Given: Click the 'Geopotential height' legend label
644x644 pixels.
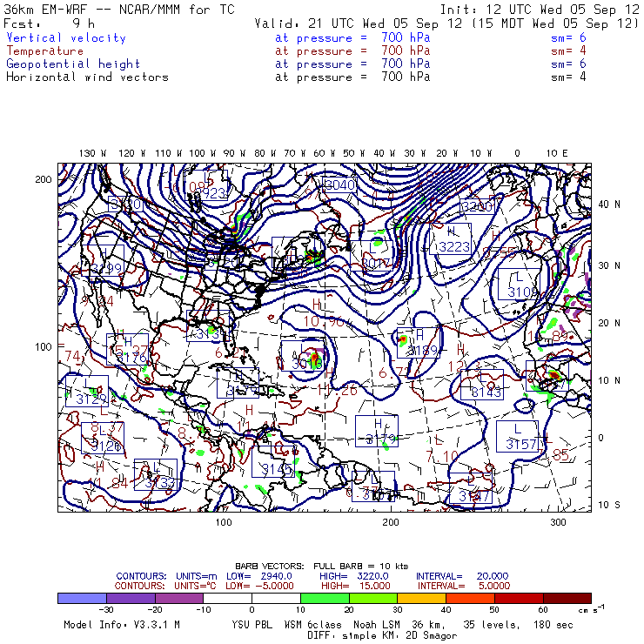Looking at the screenshot, I should pyautogui.click(x=73, y=64).
